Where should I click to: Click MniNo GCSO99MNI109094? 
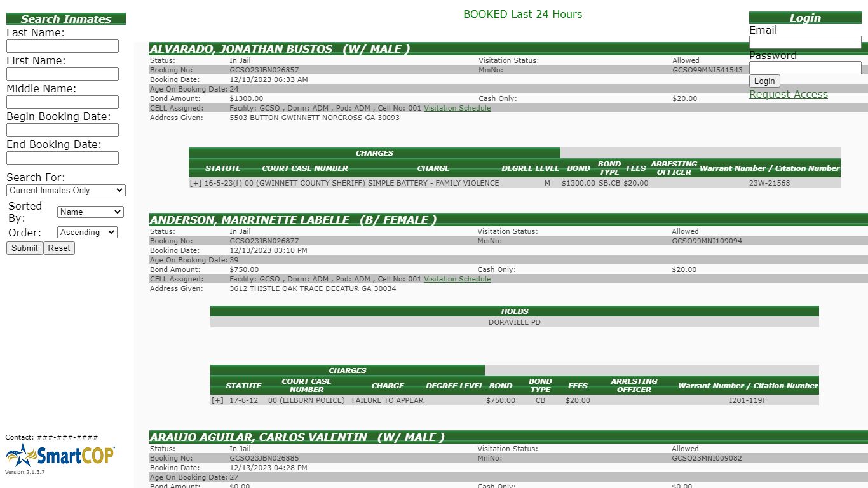[x=707, y=241]
